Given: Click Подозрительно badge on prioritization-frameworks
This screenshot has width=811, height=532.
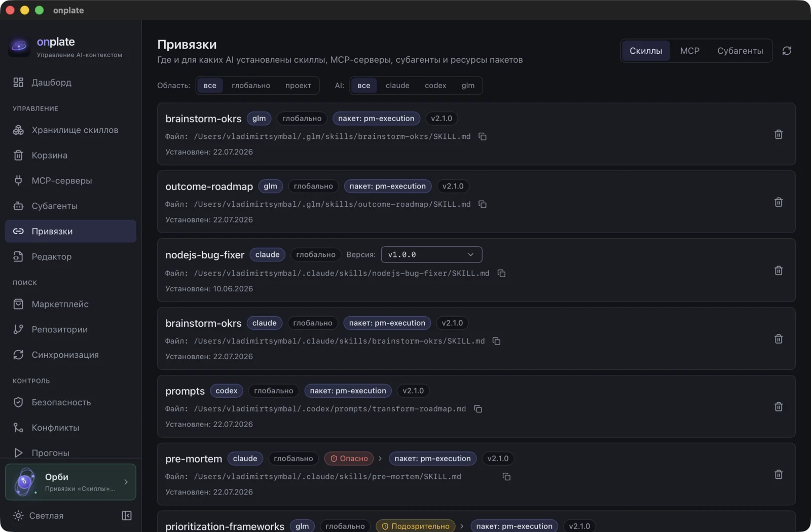Looking at the screenshot, I should [x=416, y=526].
